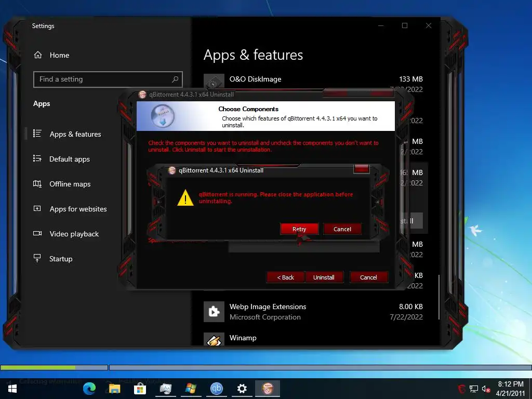Viewport: 532px width, 399px height.
Task: Close the qBittorrent warning message box
Action: point(361,168)
